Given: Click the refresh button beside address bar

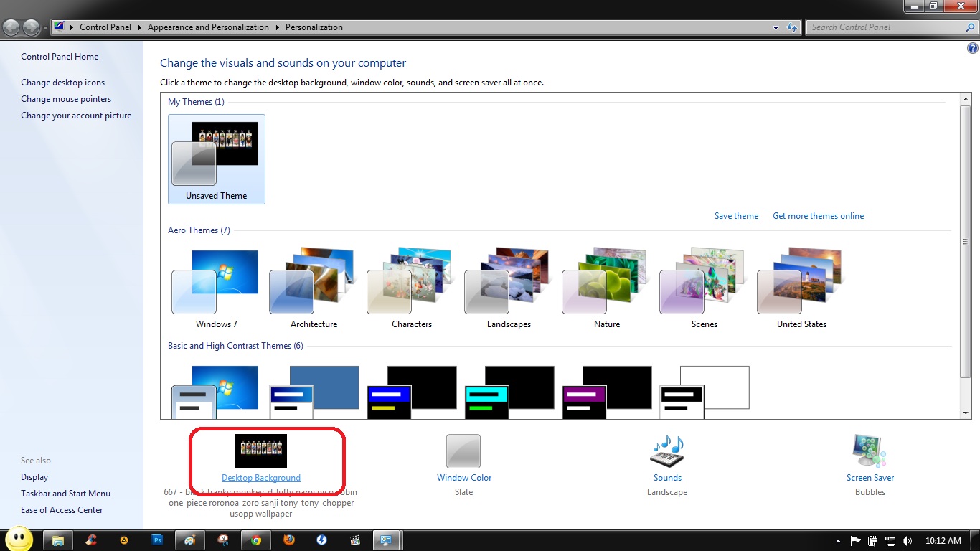Looking at the screenshot, I should click(x=792, y=27).
